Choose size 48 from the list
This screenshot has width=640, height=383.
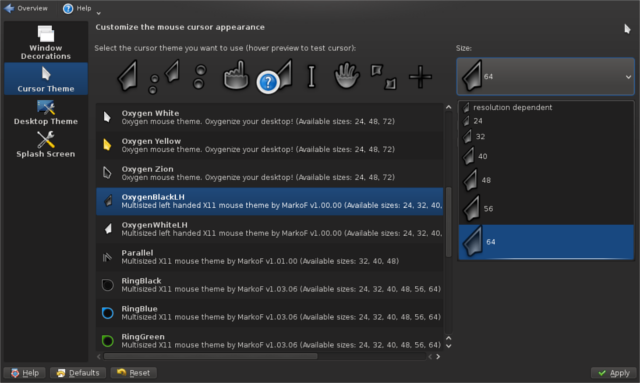pos(546,180)
